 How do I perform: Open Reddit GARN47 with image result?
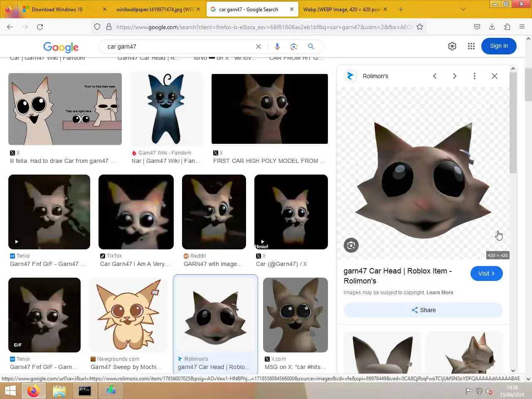(214, 212)
